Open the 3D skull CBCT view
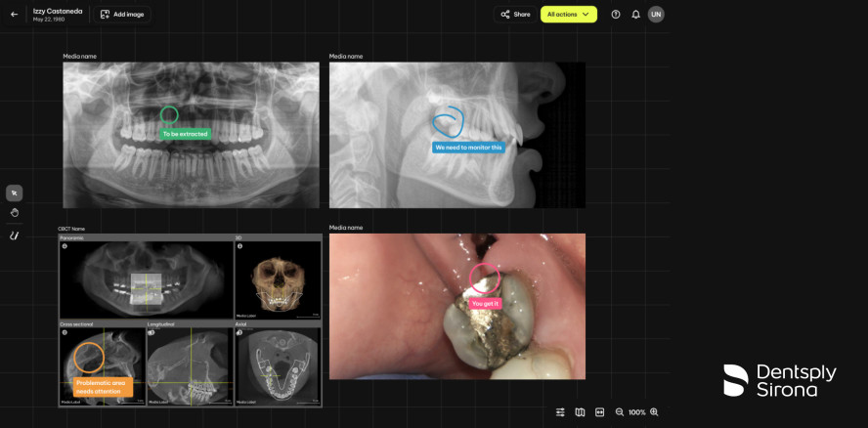868x428 pixels. click(278, 280)
